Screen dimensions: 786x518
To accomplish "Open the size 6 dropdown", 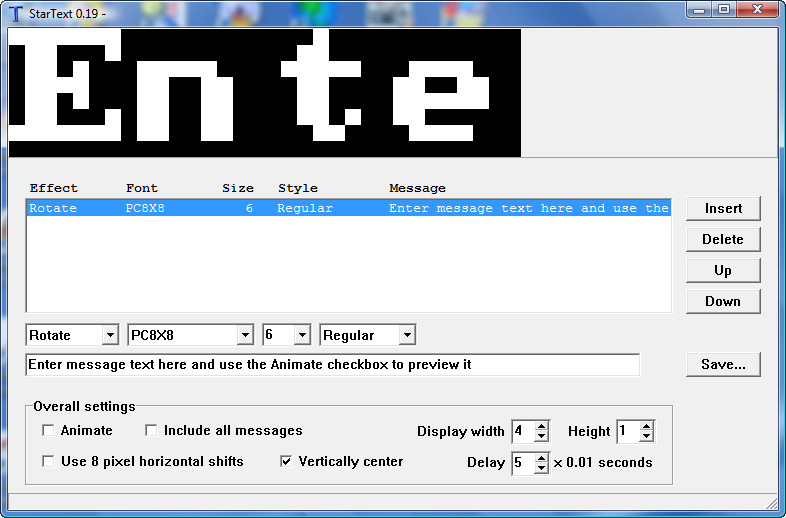I will 302,335.
